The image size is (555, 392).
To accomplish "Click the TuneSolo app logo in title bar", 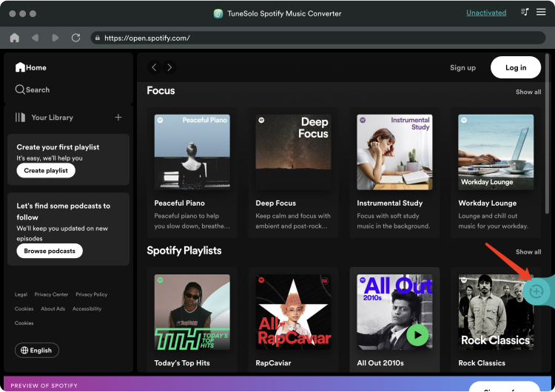I will click(218, 13).
